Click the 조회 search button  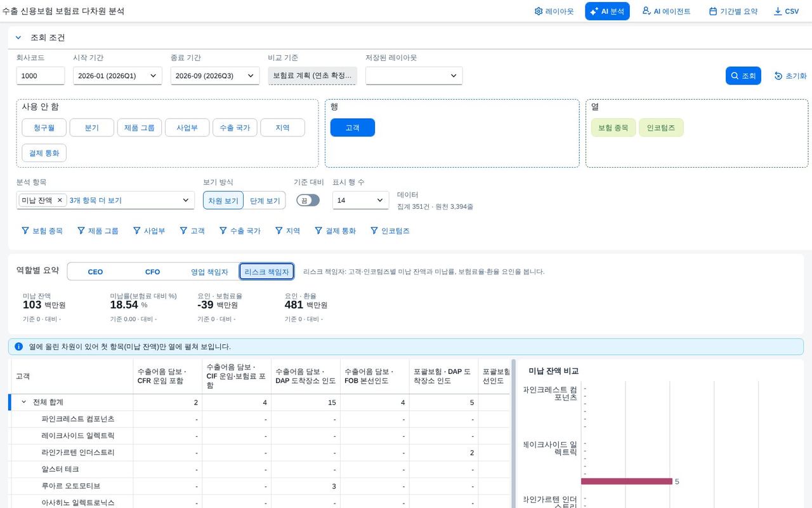(743, 76)
